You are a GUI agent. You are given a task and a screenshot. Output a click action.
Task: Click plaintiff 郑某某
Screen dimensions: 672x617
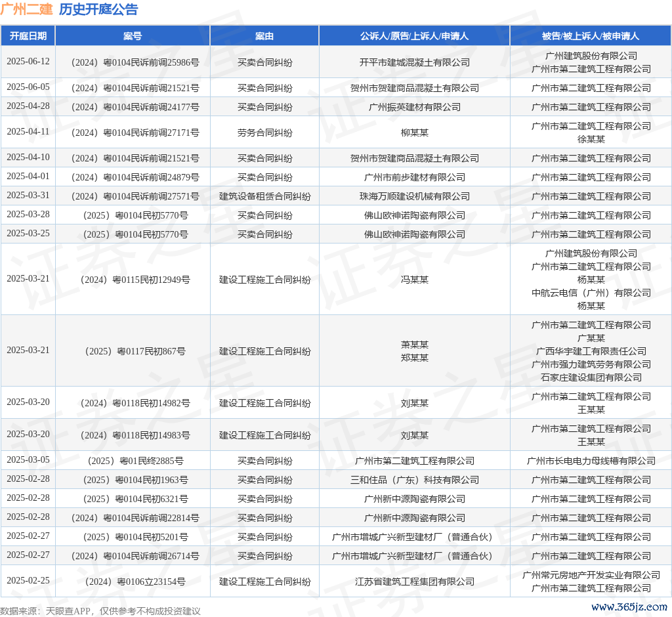[x=415, y=358]
